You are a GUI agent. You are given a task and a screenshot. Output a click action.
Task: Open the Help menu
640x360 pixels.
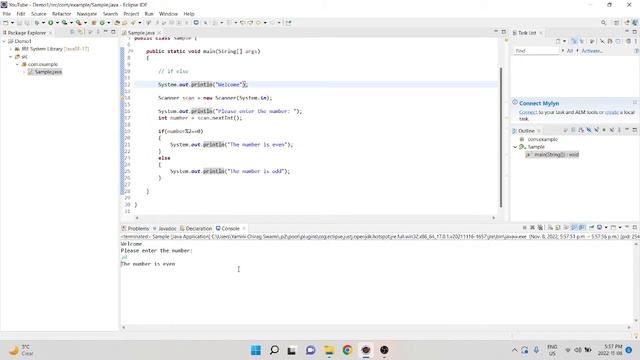(x=189, y=13)
